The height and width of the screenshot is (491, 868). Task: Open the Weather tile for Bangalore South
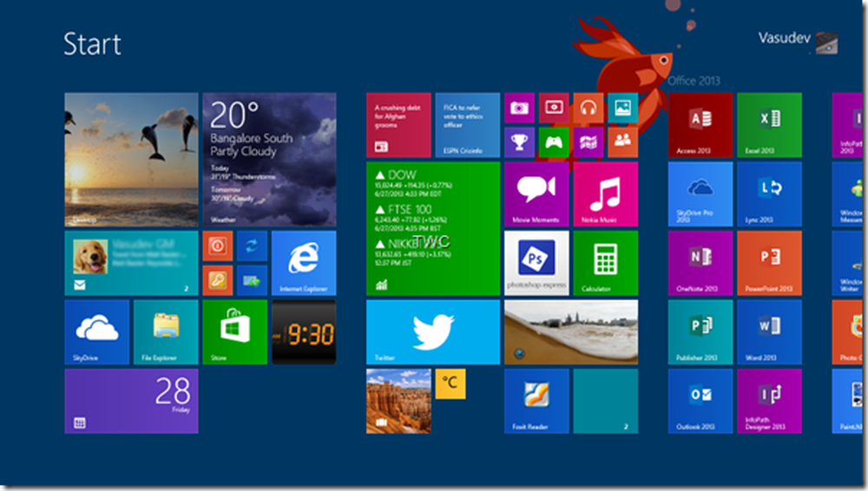pyautogui.click(x=269, y=160)
